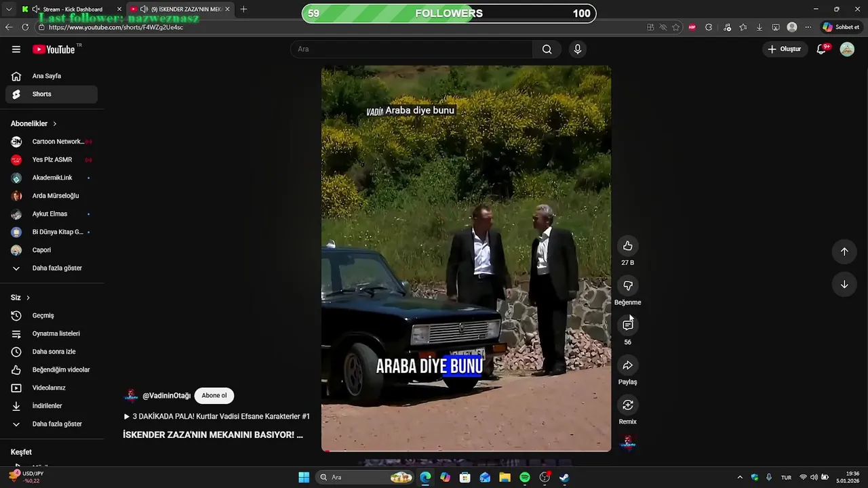Add page to favorites with star icon
The image size is (868, 488).
point(676,27)
